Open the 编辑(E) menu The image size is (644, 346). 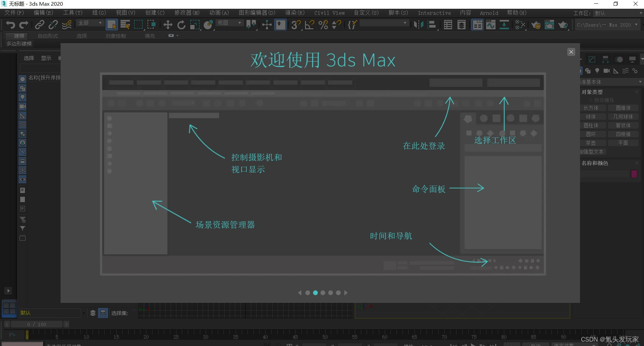43,13
